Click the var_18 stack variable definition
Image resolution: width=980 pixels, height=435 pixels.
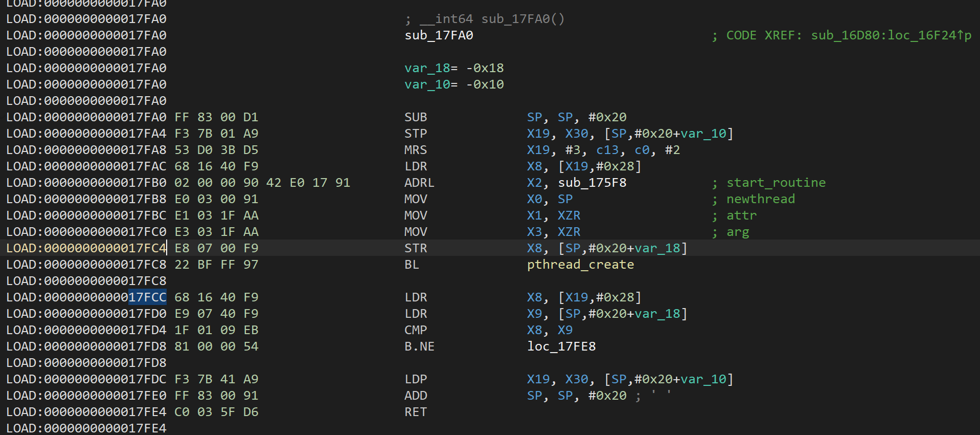click(x=427, y=68)
